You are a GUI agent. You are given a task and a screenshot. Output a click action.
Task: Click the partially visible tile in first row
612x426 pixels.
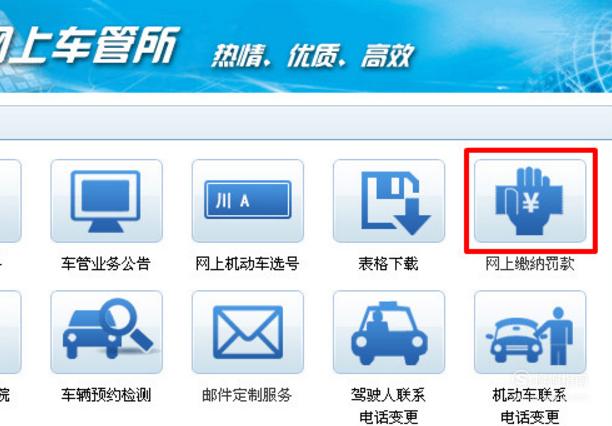(x=11, y=201)
